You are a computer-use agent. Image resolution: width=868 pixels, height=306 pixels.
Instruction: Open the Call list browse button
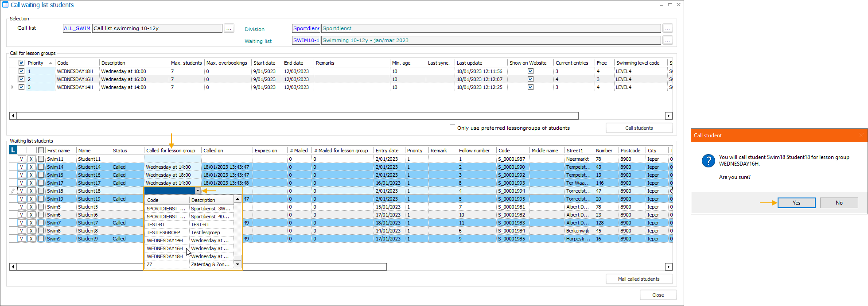point(229,28)
